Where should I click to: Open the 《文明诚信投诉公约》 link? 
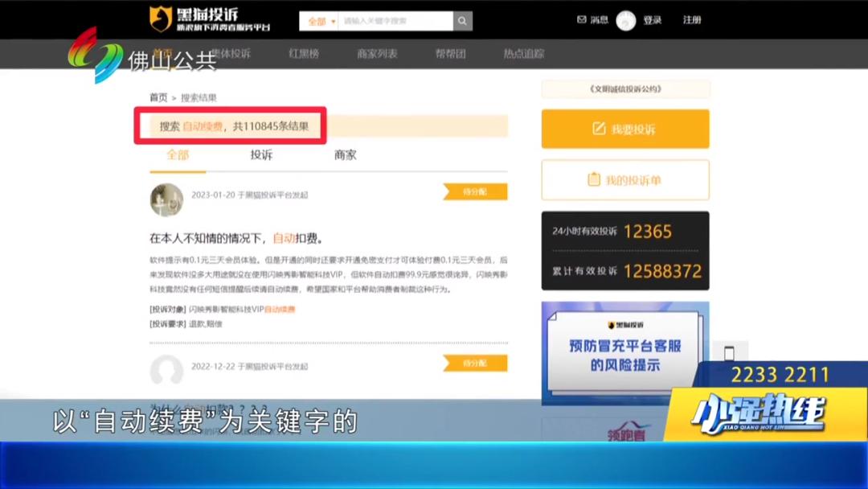(x=625, y=88)
